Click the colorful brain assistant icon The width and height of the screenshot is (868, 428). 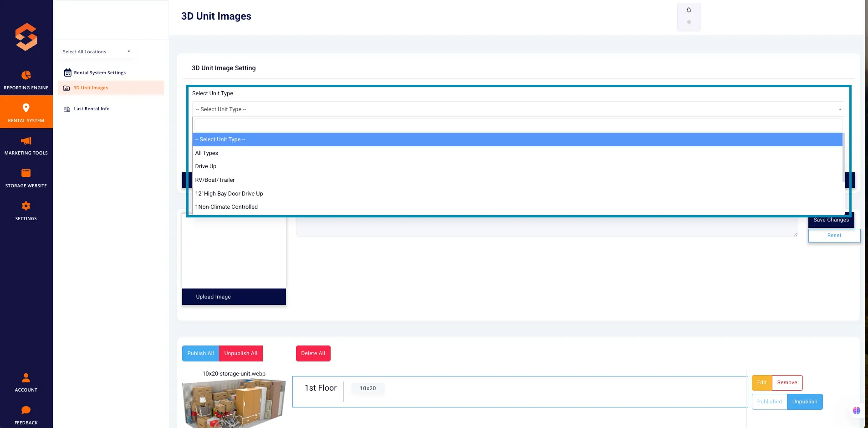[856, 410]
